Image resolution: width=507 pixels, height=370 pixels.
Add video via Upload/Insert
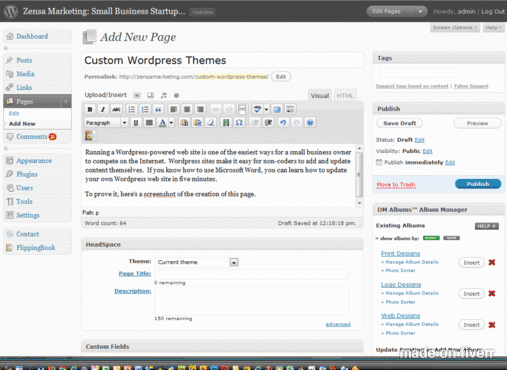coord(150,95)
